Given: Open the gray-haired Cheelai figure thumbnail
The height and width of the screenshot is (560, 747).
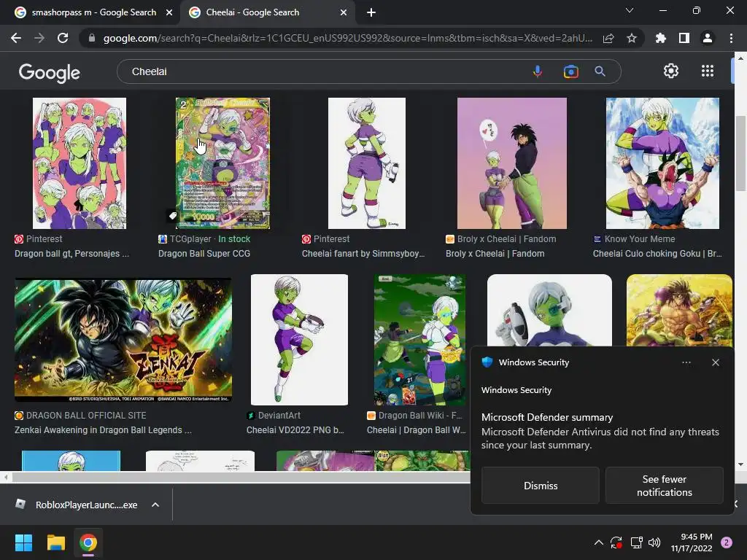Looking at the screenshot, I should pos(549,310).
